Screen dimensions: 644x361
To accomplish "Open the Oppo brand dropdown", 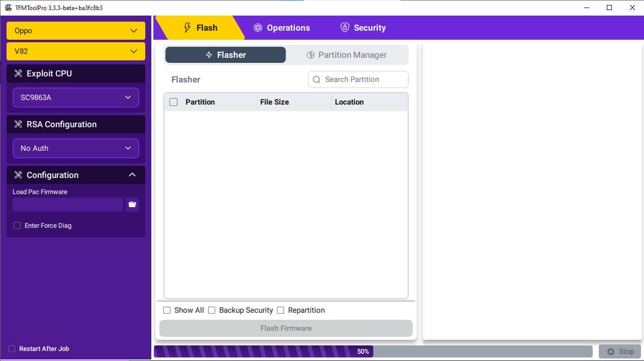I will click(x=75, y=31).
